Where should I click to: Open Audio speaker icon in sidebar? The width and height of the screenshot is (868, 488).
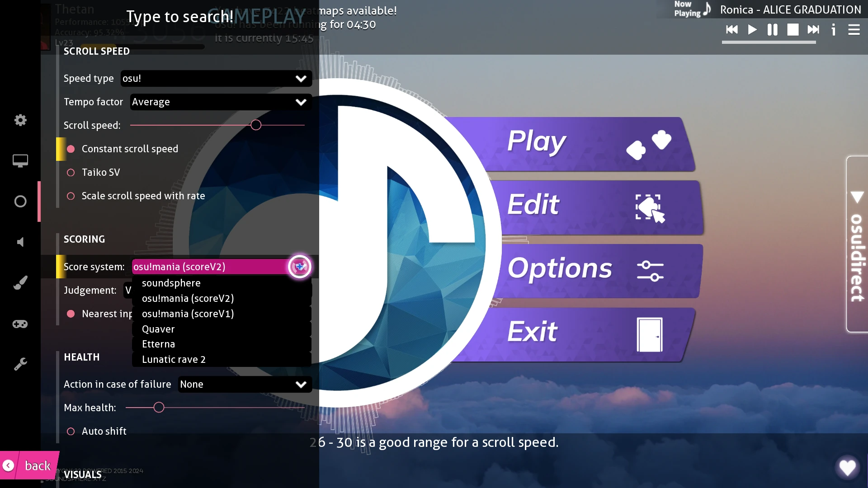click(x=20, y=242)
